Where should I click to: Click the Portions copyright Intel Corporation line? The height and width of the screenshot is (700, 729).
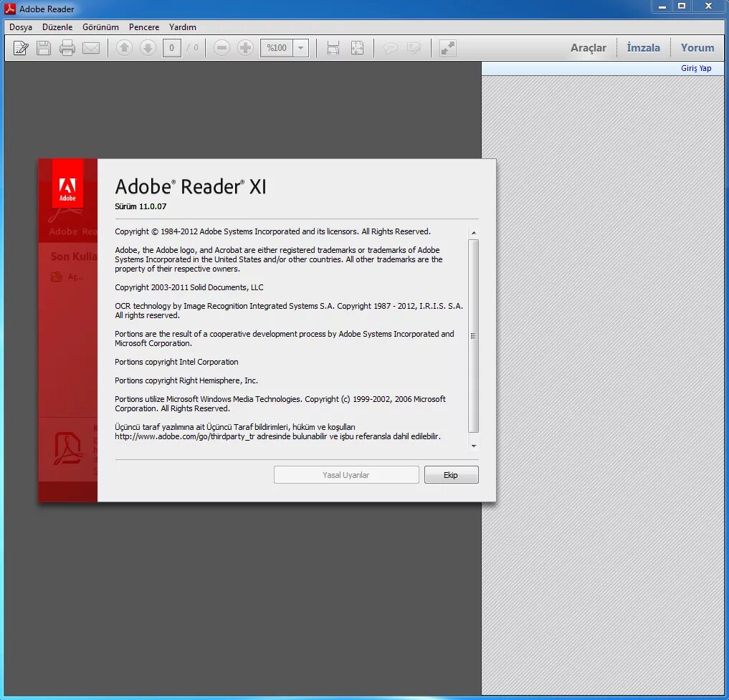point(176,362)
